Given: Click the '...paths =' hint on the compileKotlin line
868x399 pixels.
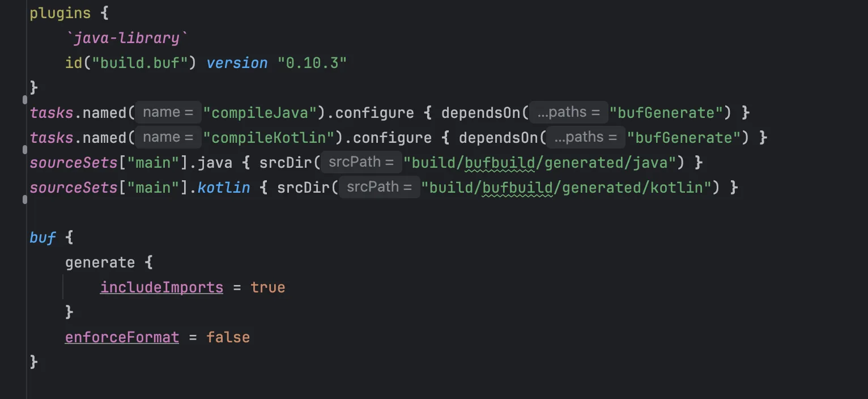Looking at the screenshot, I should 586,137.
